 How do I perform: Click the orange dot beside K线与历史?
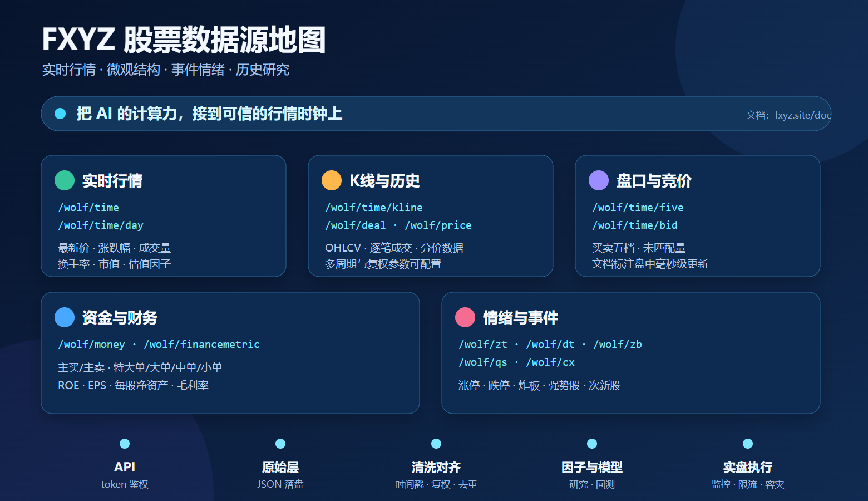click(x=332, y=180)
